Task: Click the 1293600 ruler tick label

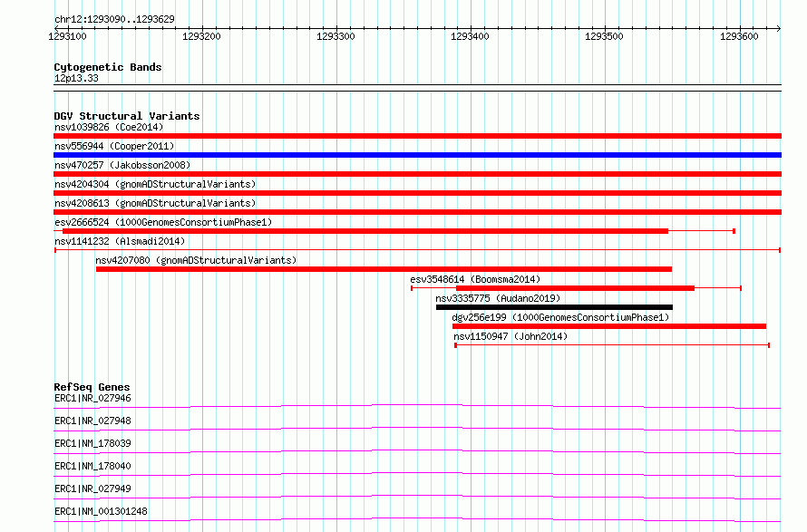Action: (x=739, y=36)
